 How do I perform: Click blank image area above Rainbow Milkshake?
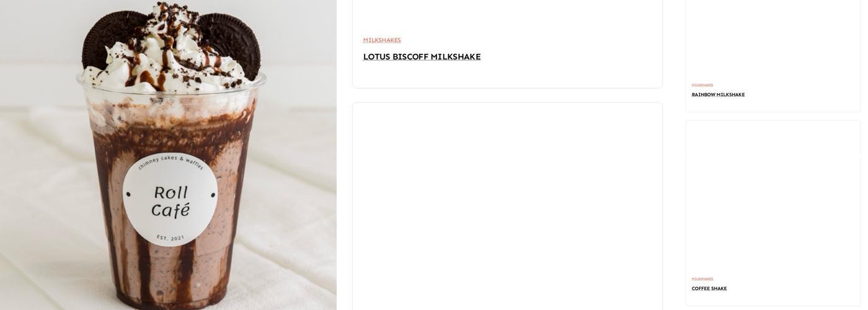tap(773, 38)
